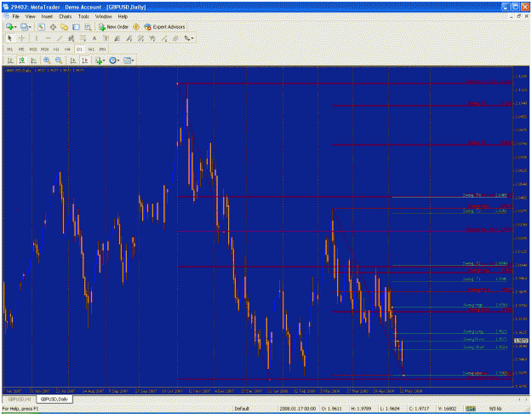Open the Terminal panel icon
Image resolution: width=532 pixels, height=414 pixels.
(x=76, y=26)
